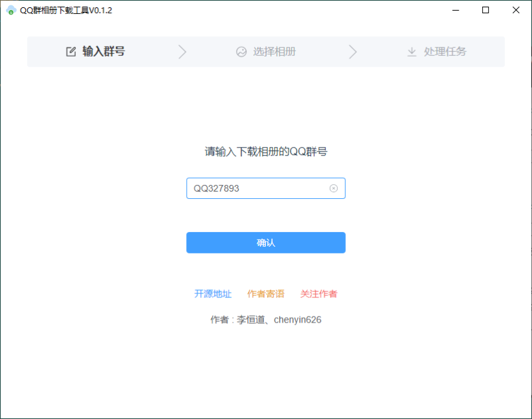This screenshot has width=532, height=419.
Task: Minimize the QQ群相册下载工具 window
Action: (x=456, y=10)
